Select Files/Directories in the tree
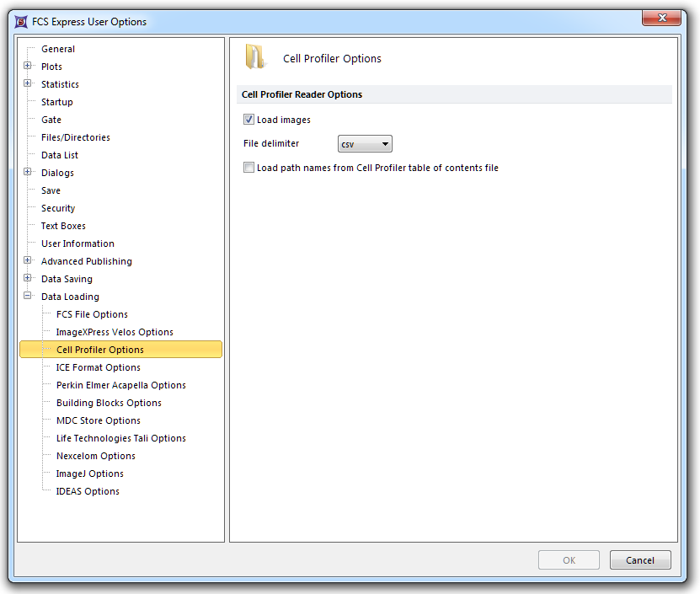This screenshot has height=594, width=700. tap(76, 137)
